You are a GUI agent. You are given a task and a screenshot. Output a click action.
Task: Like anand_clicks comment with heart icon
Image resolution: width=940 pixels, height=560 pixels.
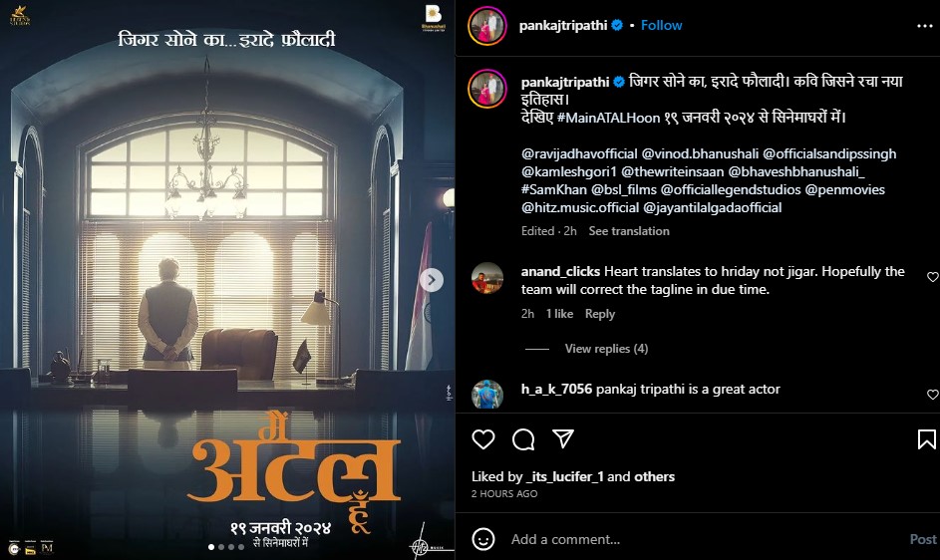(x=933, y=276)
